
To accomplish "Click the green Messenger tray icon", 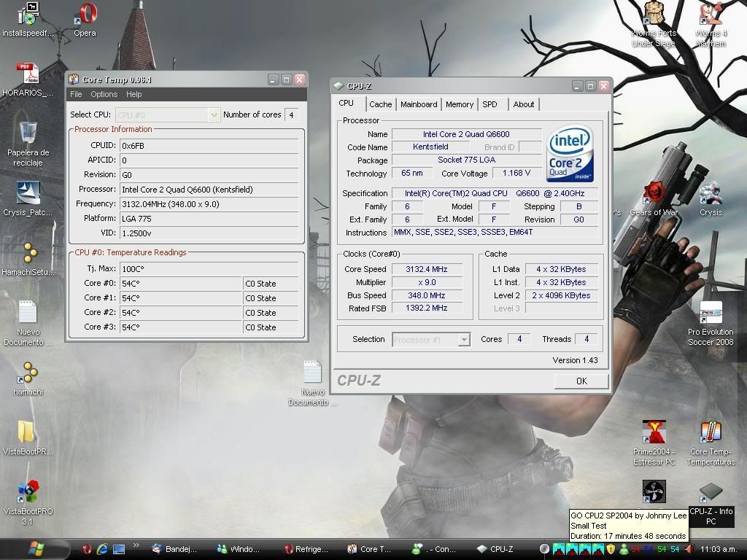I will coord(624,549).
